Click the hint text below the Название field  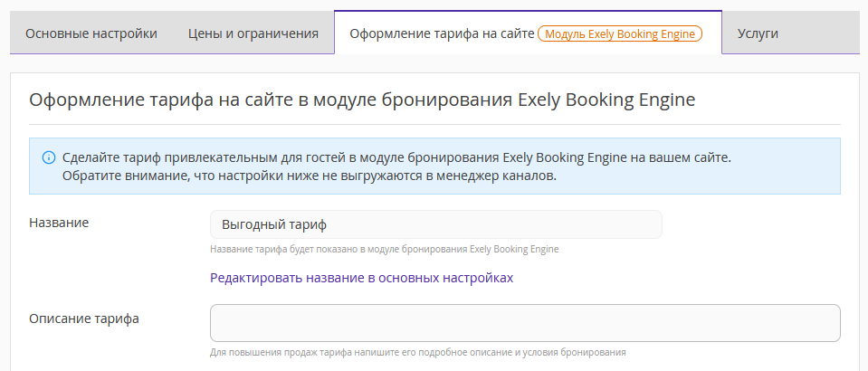[384, 249]
